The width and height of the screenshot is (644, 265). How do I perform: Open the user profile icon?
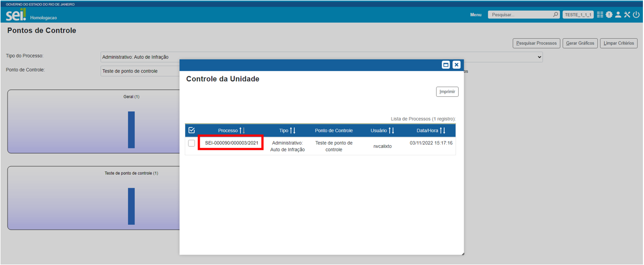pyautogui.click(x=618, y=15)
